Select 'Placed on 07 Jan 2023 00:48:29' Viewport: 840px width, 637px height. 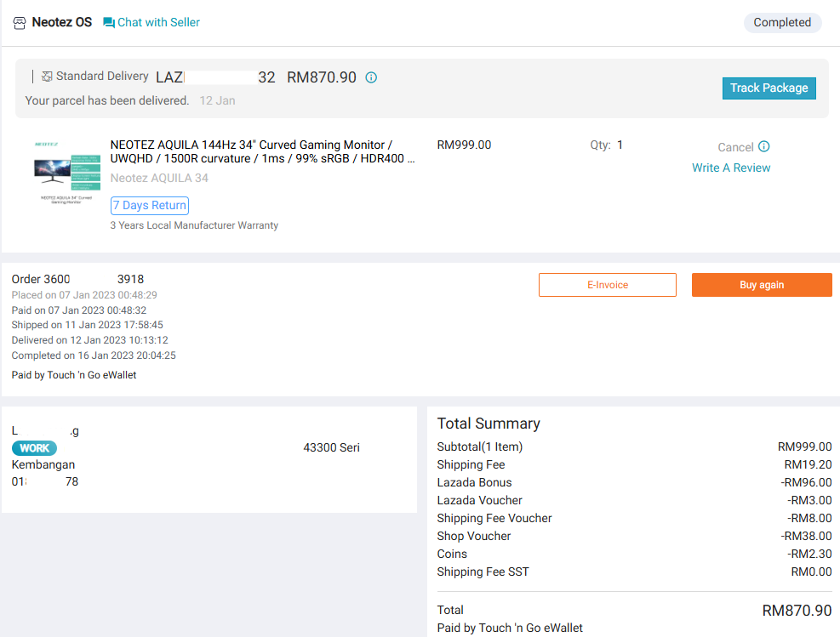click(x=84, y=295)
